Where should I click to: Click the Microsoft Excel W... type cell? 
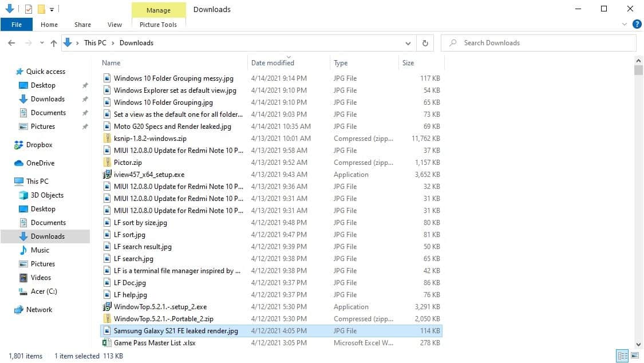point(363,343)
